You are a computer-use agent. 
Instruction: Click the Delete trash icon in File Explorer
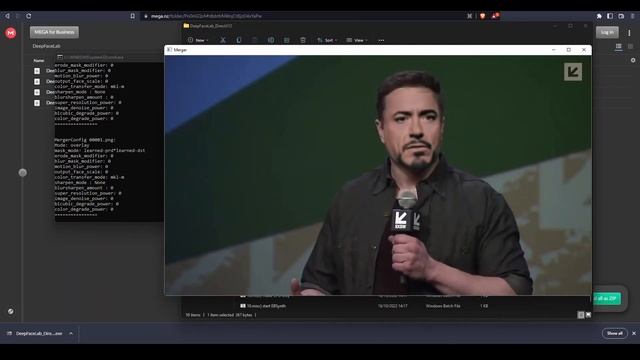pos(303,40)
